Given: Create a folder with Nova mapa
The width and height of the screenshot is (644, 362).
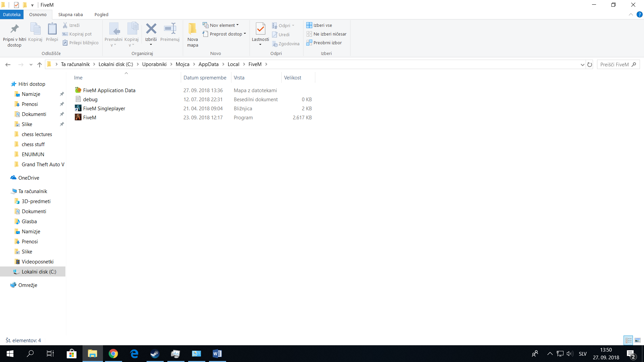Looking at the screenshot, I should [193, 35].
